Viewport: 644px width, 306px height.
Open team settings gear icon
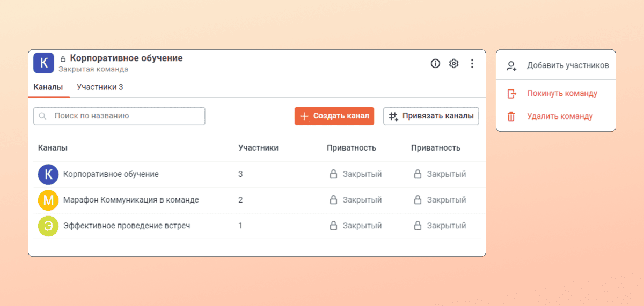(453, 64)
